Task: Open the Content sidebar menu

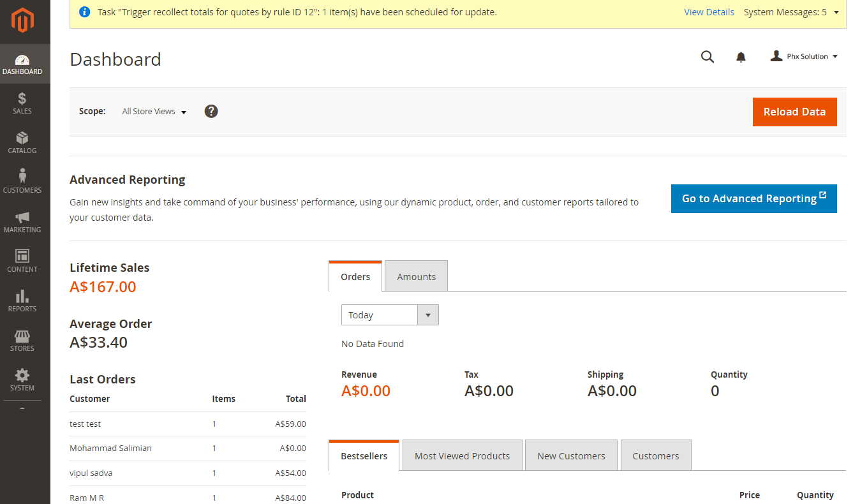Action: point(22,262)
